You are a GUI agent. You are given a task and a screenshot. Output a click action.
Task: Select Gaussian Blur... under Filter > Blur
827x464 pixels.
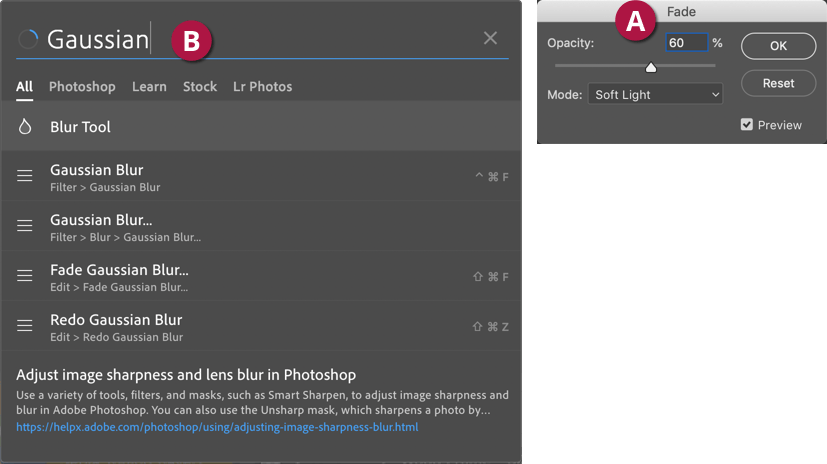coord(262,226)
